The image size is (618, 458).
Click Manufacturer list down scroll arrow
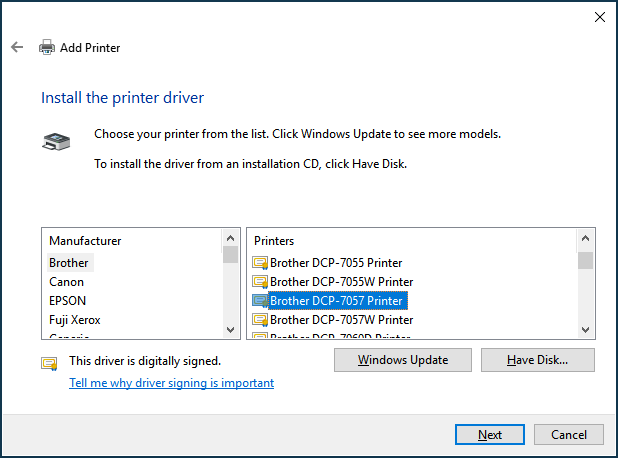point(231,330)
